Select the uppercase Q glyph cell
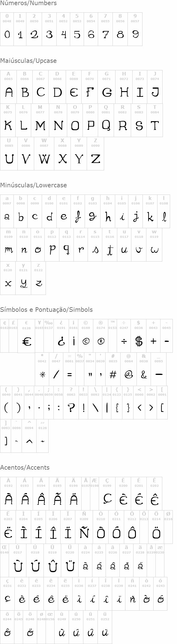 (x=106, y=120)
